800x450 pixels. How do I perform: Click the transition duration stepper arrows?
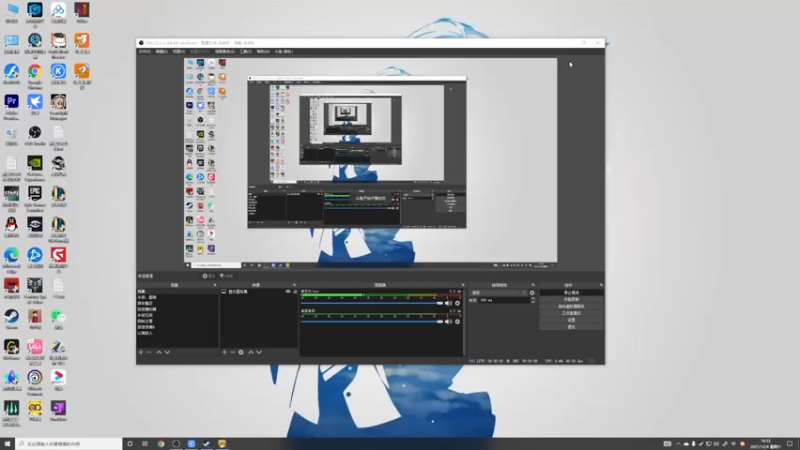pyautogui.click(x=533, y=300)
